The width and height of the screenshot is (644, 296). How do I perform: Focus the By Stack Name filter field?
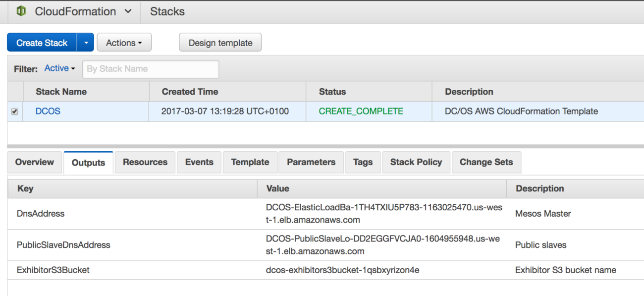[x=151, y=69]
